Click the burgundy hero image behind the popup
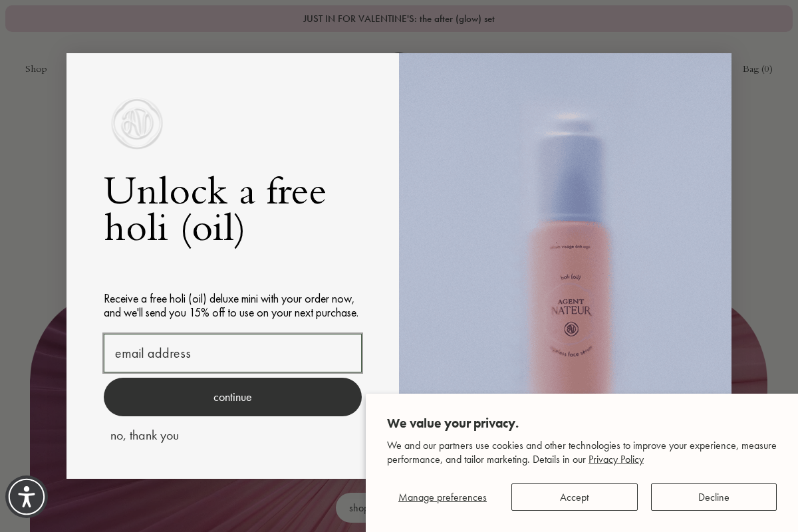 point(47,399)
